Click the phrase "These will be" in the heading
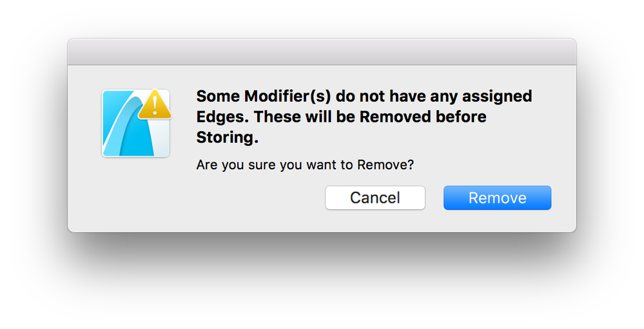Viewport: 644px width, 329px height. click(x=304, y=117)
